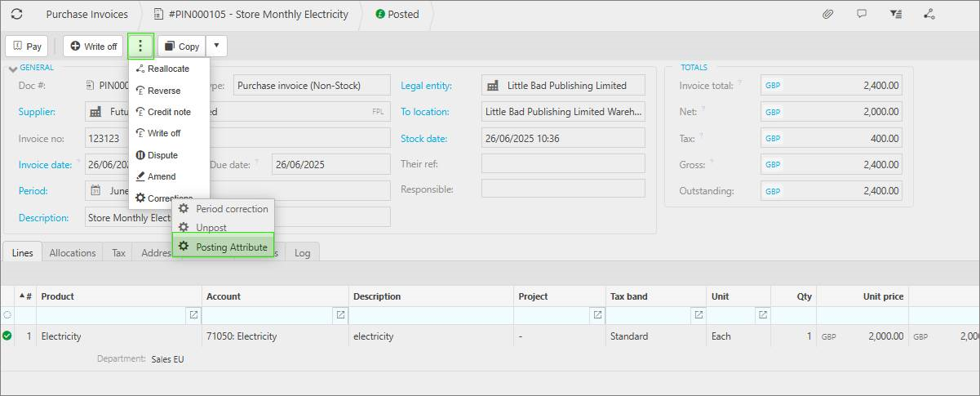Click the Due date field
Image resolution: width=980 pixels, height=396 pixels.
[x=331, y=164]
